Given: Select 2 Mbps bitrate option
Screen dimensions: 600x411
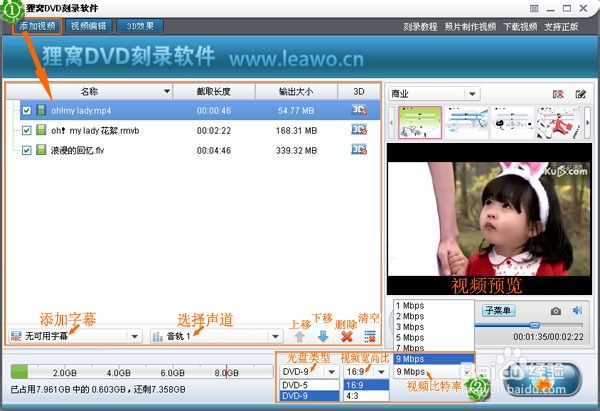Looking at the screenshot, I should click(x=434, y=316).
